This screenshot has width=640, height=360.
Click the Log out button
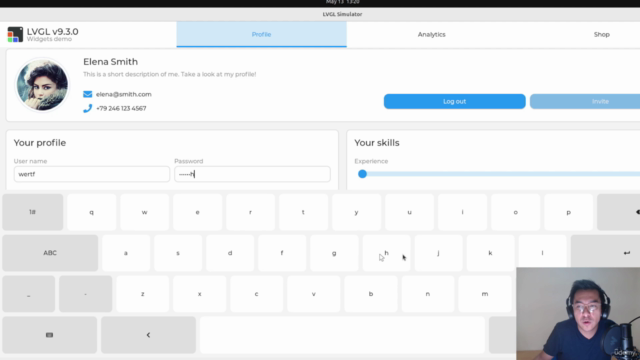coord(454,101)
